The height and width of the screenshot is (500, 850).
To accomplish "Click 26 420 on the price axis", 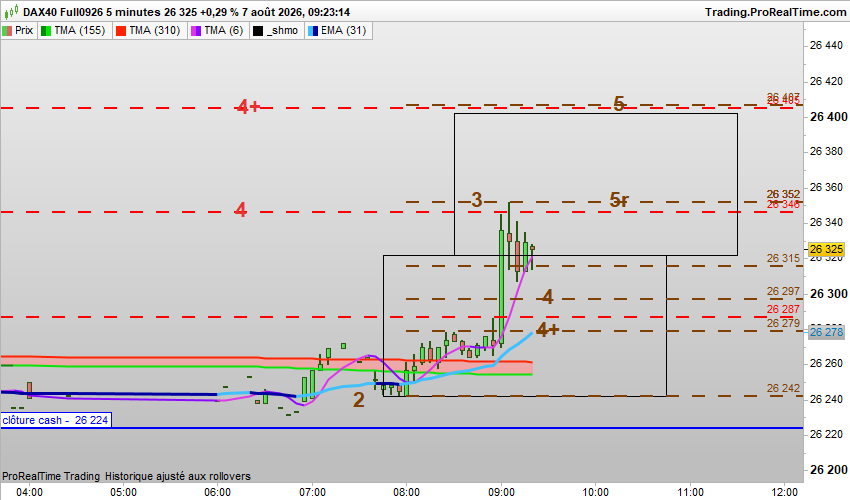I will coord(826,81).
